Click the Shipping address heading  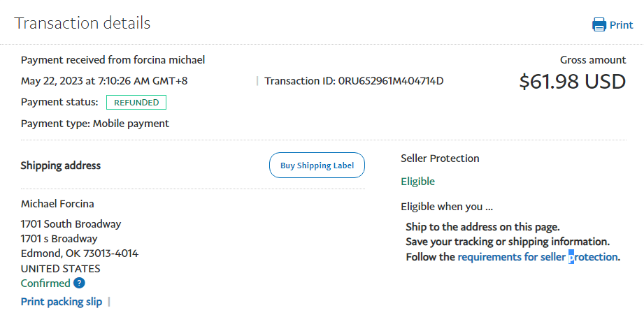[x=61, y=165]
